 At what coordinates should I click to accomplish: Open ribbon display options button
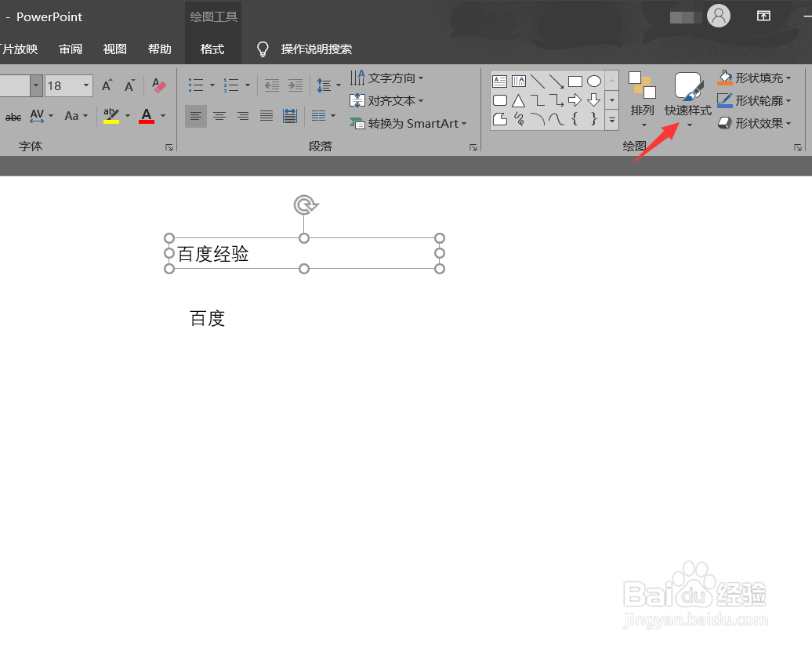(x=763, y=16)
